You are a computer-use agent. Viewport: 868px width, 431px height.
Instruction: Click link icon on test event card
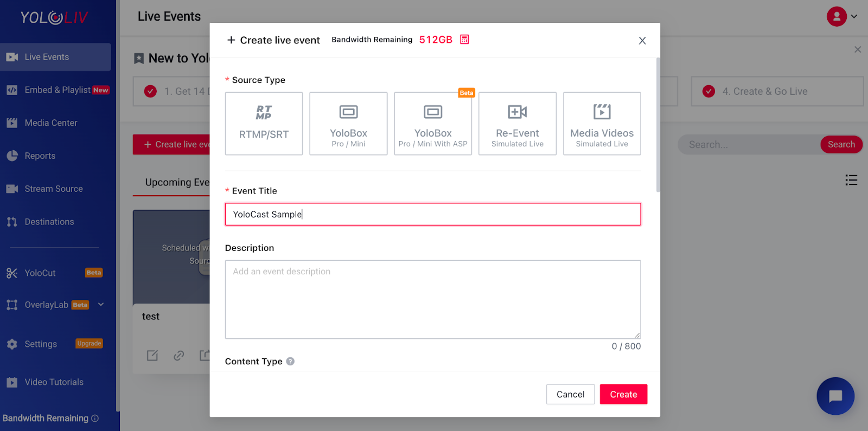pyautogui.click(x=178, y=356)
